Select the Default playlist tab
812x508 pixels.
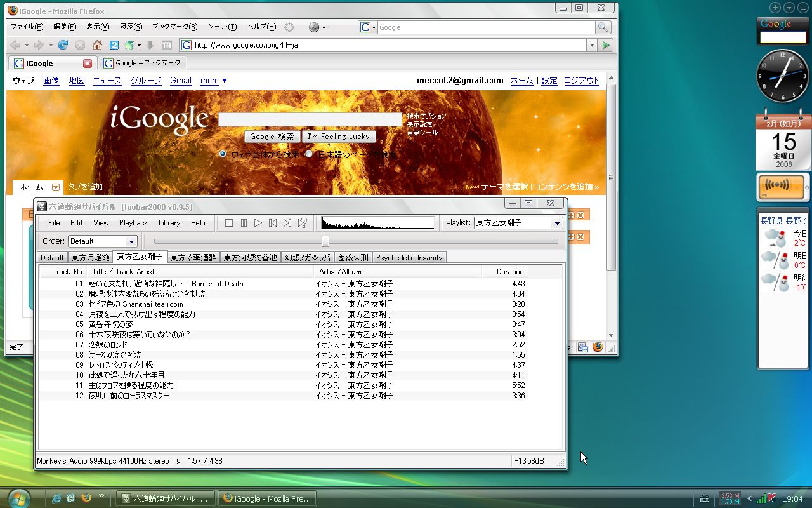[x=52, y=257]
